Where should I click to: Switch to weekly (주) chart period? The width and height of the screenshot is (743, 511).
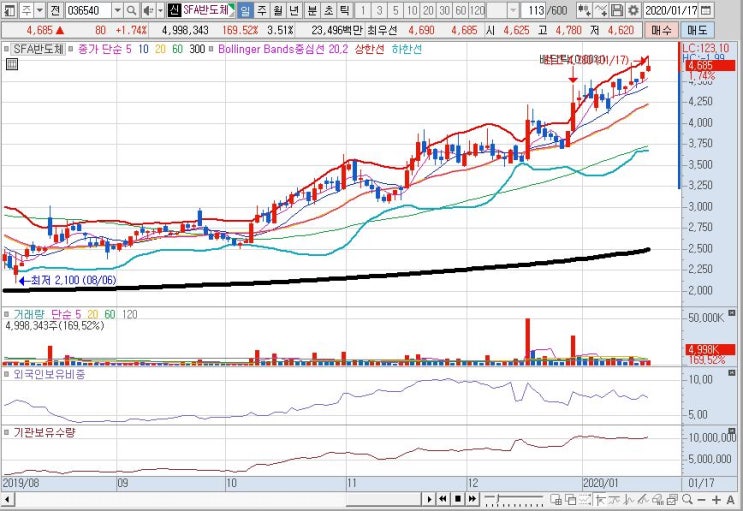[262, 10]
